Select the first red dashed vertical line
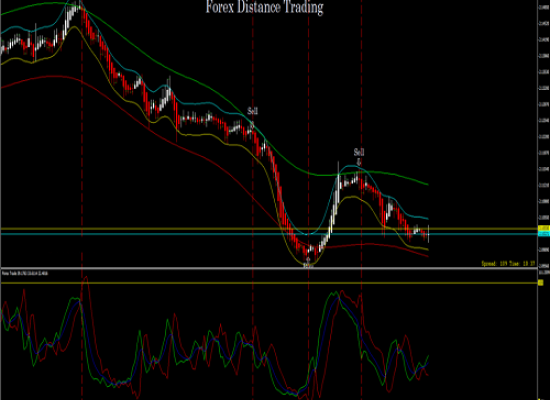 click(82, 200)
